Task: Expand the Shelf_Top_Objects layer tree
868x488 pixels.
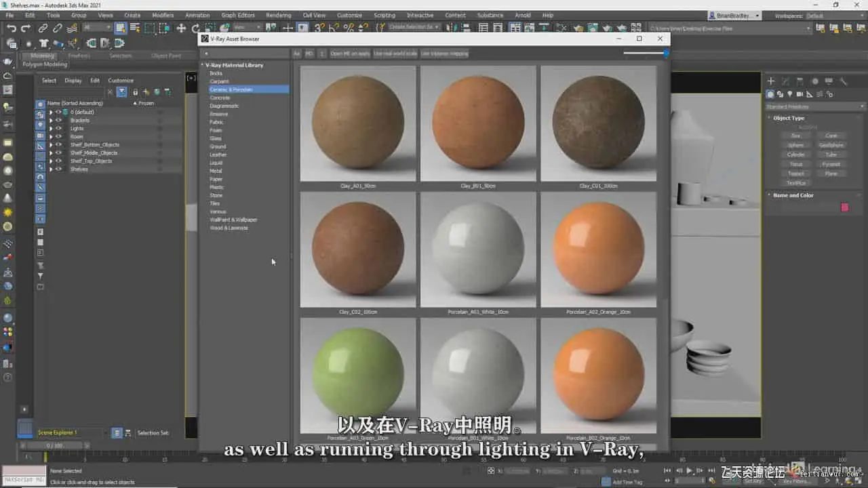Action: pos(51,161)
